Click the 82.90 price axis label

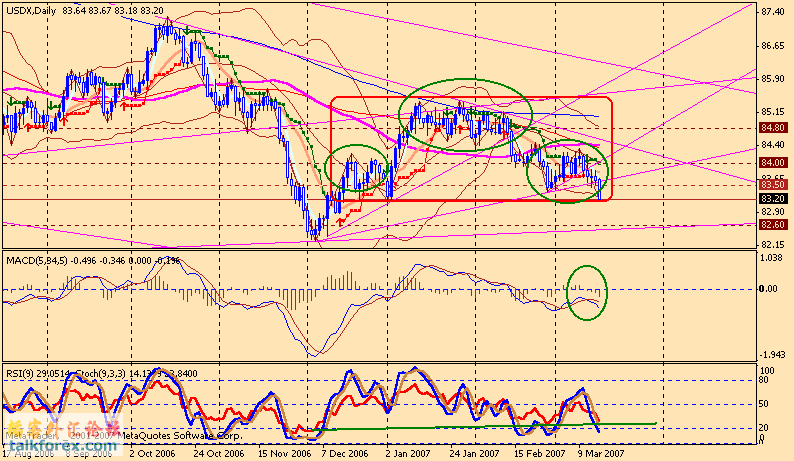pos(772,212)
